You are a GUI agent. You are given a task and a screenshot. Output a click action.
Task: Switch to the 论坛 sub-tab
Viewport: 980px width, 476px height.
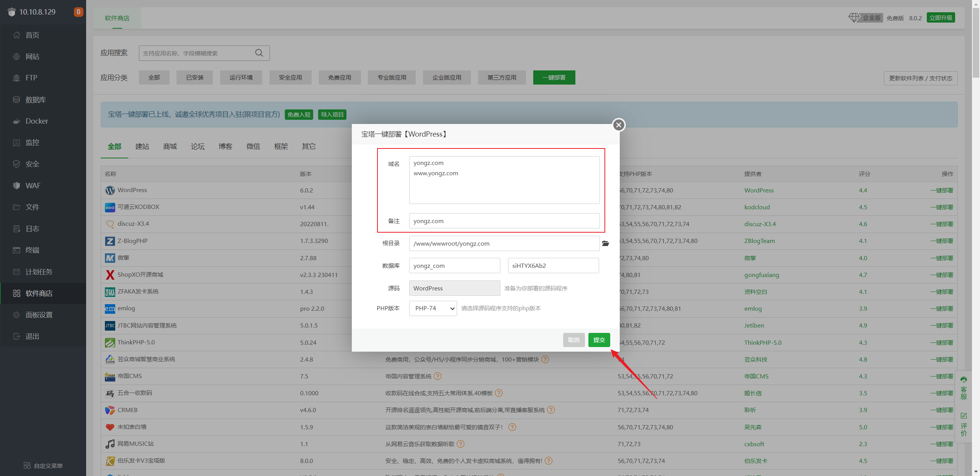click(x=198, y=147)
